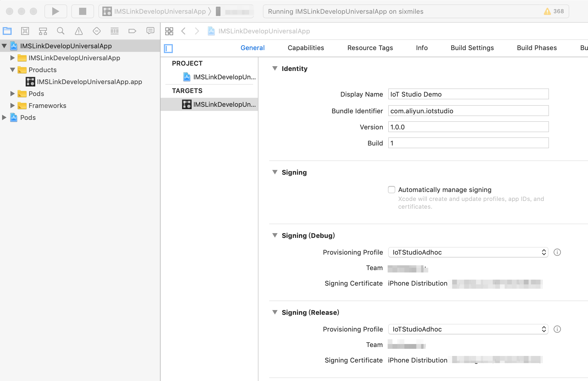This screenshot has height=381, width=588.
Task: Open the Symbol navigator icon
Action: (x=43, y=31)
